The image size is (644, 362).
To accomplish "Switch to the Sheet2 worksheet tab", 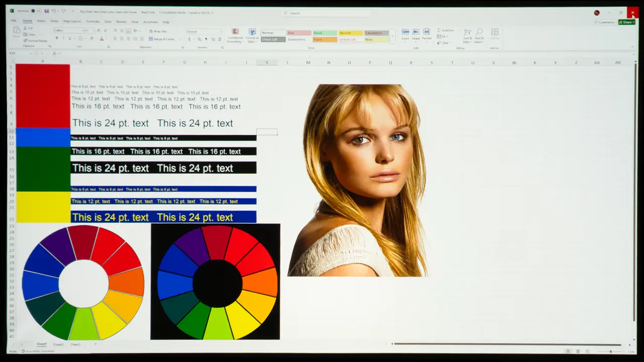I will pyautogui.click(x=58, y=344).
